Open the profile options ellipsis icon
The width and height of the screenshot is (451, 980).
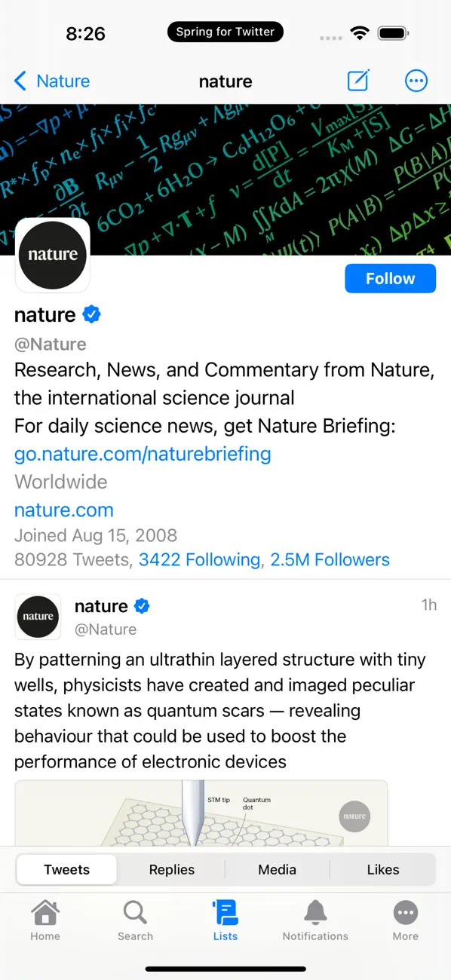coord(416,81)
